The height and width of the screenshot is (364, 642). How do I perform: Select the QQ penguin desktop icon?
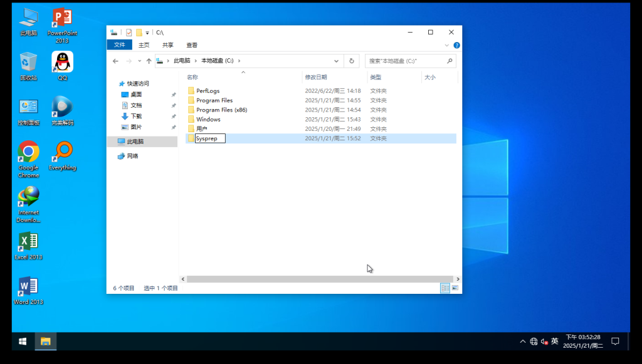click(x=62, y=63)
